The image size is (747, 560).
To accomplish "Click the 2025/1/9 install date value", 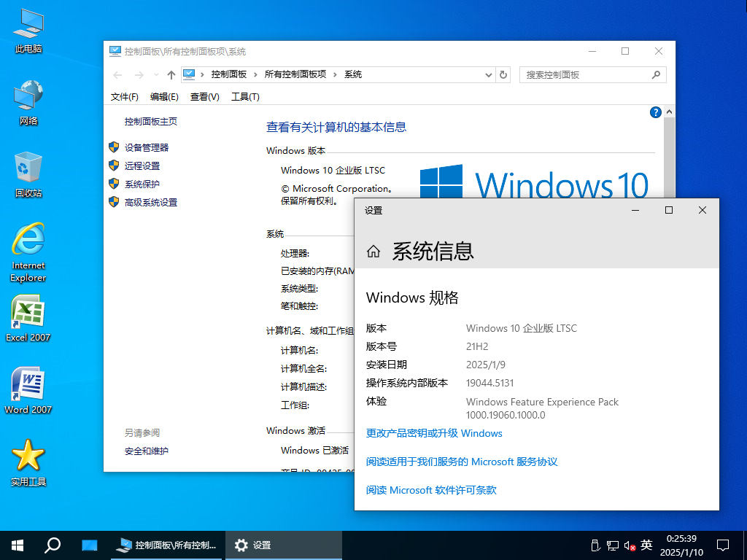I will 485,365.
